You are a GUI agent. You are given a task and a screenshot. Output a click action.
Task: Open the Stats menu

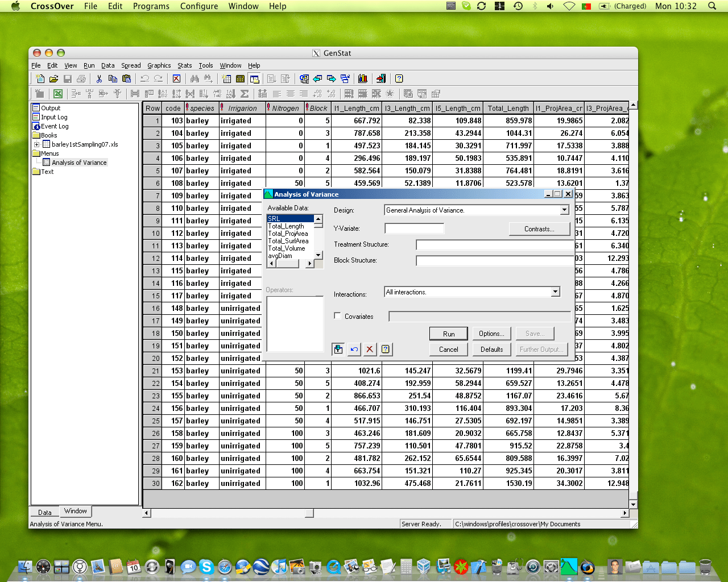[185, 65]
